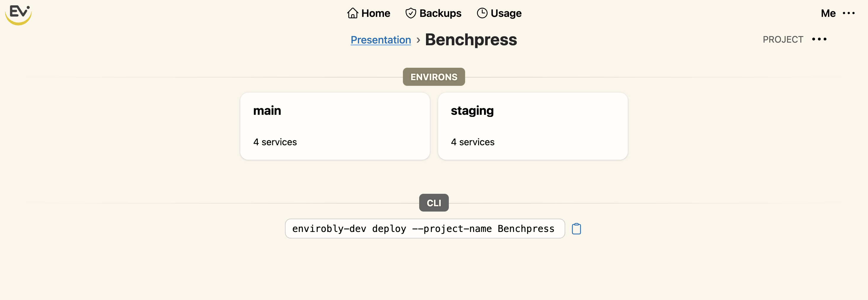This screenshot has width=868, height=300.
Task: Click the breadcrumb chevron separator
Action: pyautogui.click(x=419, y=40)
